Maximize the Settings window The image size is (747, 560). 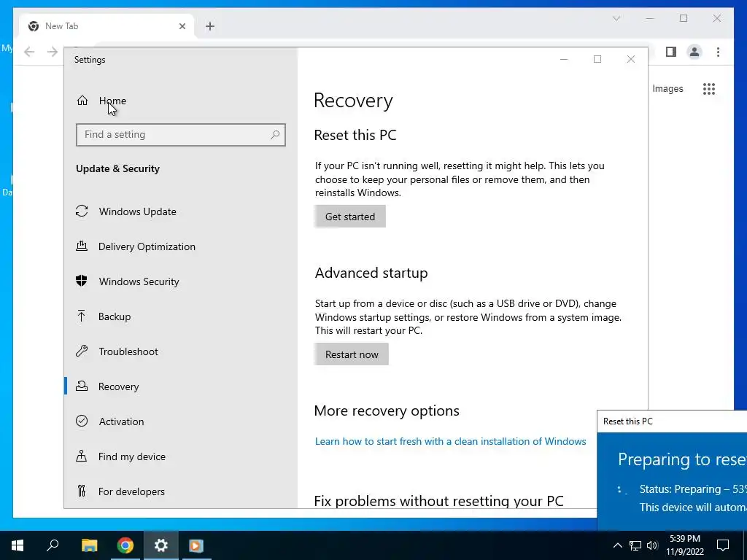597,59
